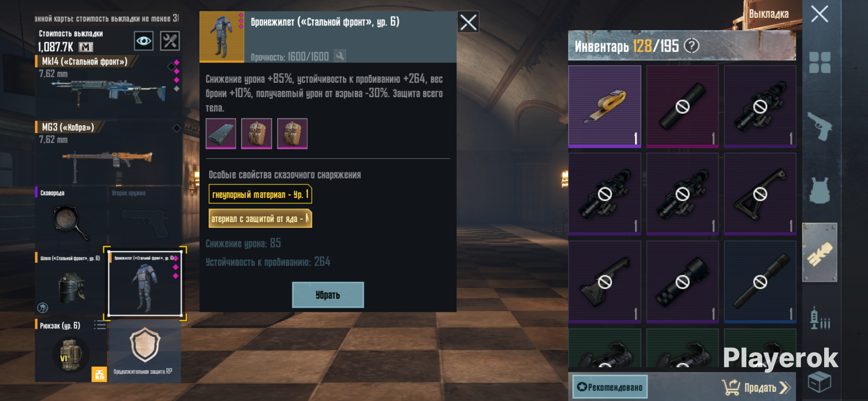Open the Выкладка tab

(x=769, y=14)
